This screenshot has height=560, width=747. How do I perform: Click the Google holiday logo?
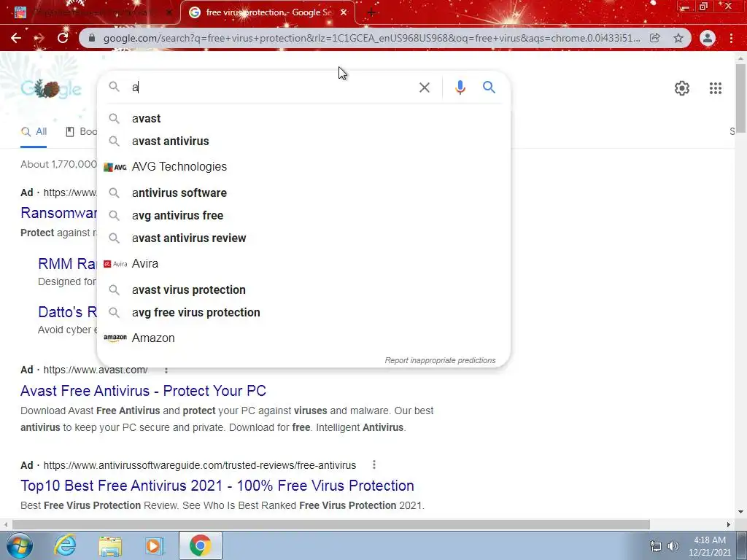[x=51, y=88]
